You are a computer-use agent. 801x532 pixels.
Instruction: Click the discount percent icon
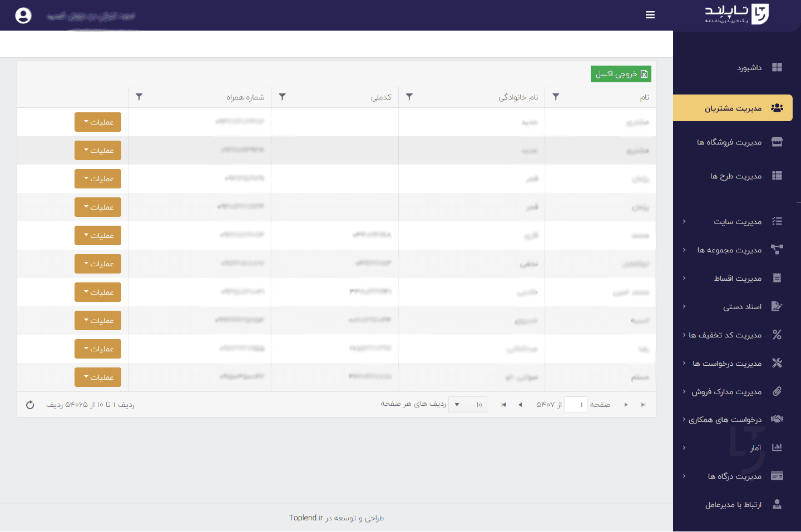(777, 335)
